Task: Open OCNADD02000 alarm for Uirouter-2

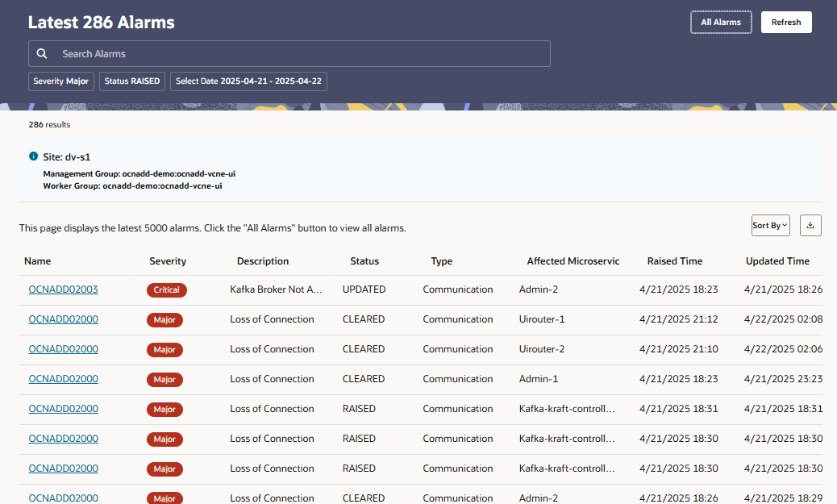Action: pyautogui.click(x=64, y=349)
